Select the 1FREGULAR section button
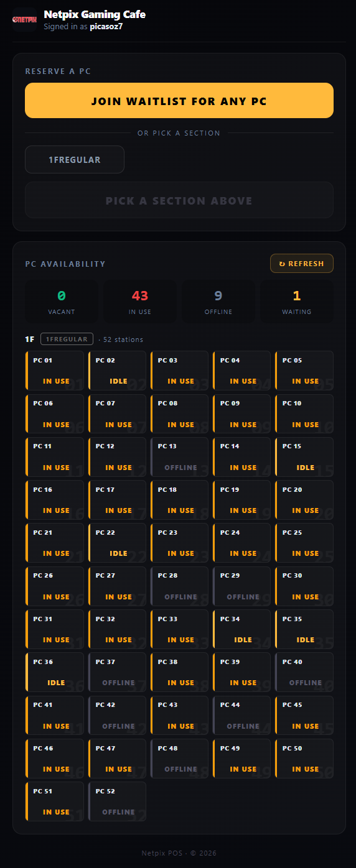Viewport: 356px width, 868px height. [75, 160]
